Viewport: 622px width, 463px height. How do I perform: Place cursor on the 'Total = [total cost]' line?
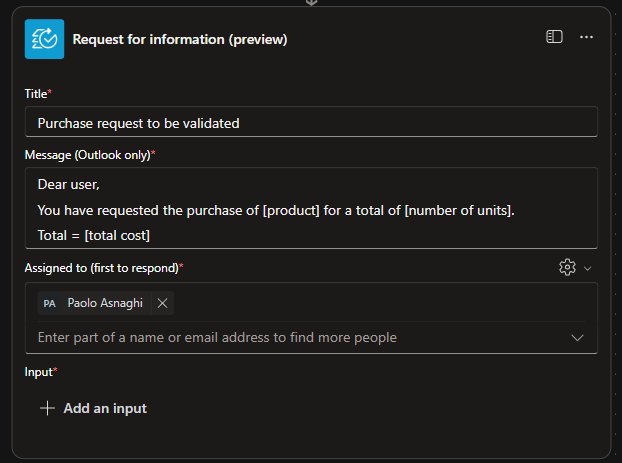pyautogui.click(x=93, y=235)
